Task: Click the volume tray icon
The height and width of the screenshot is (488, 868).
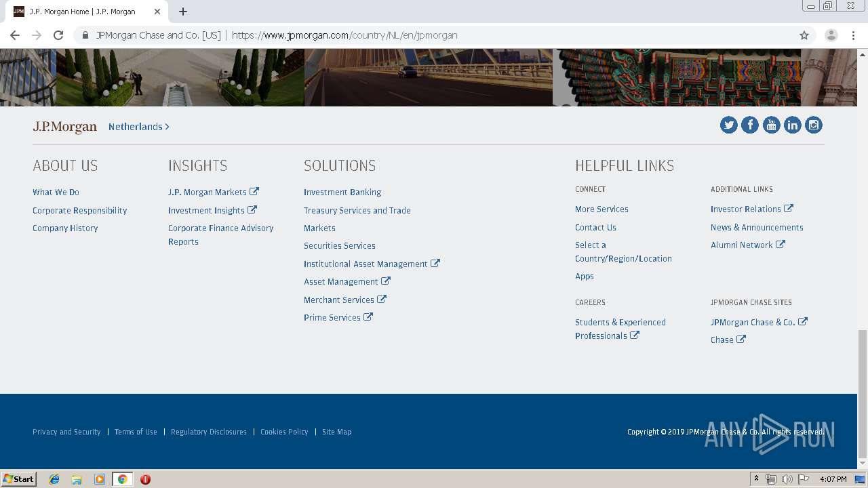Action: [787, 479]
